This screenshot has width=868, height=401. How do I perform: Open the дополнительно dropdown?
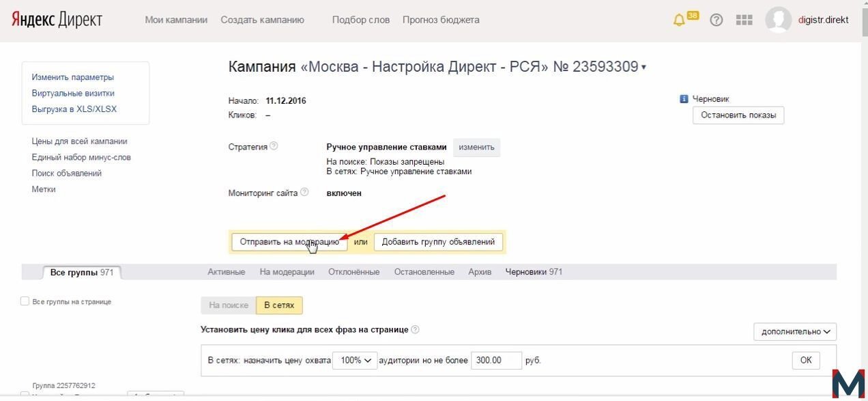(x=795, y=331)
